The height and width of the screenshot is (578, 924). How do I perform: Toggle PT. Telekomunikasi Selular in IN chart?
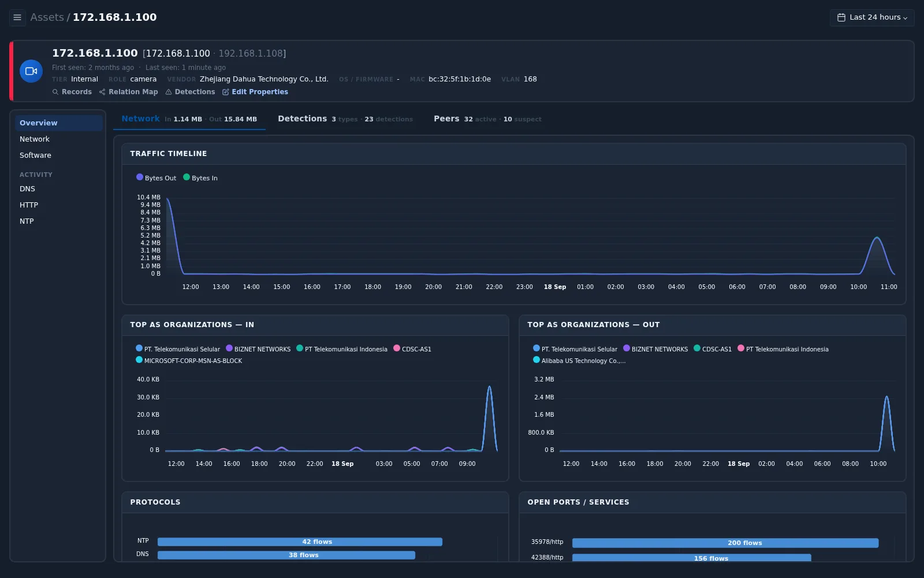coord(178,349)
